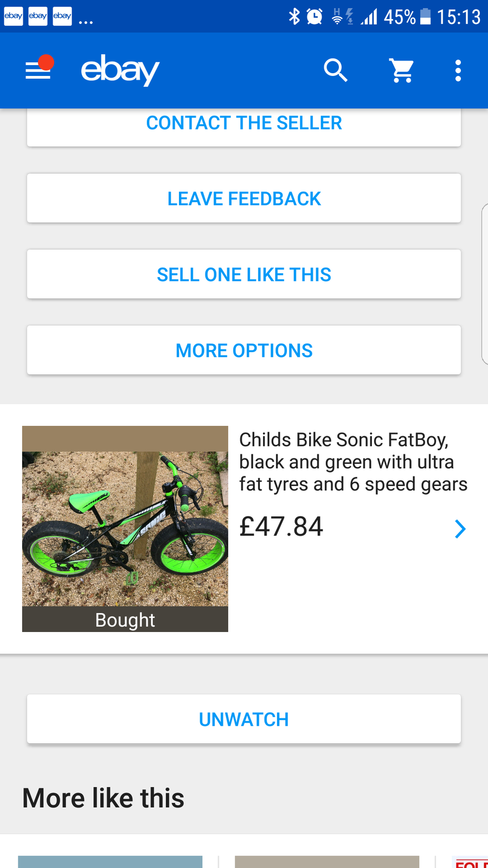Tap the alarm clock status icon

[x=314, y=16]
